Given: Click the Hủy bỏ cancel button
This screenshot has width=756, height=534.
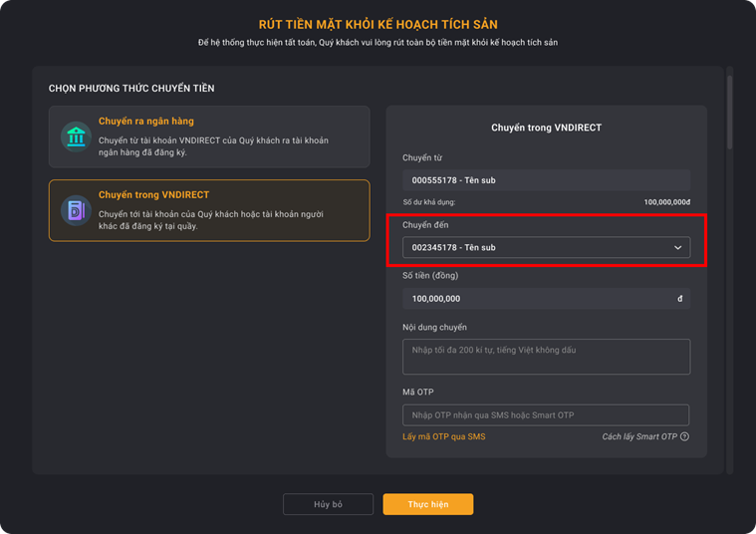Looking at the screenshot, I should (x=328, y=504).
